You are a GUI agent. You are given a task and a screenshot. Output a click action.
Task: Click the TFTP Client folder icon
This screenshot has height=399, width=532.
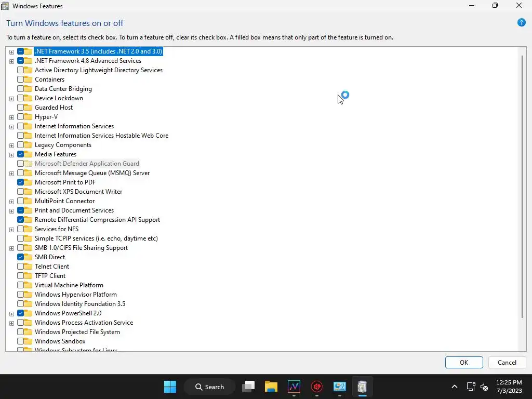click(28, 276)
